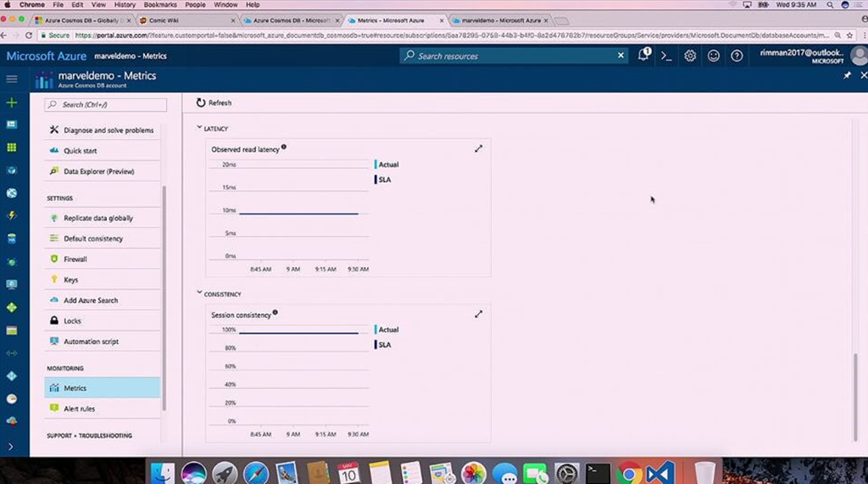Open the Firewall settings

click(x=103, y=259)
